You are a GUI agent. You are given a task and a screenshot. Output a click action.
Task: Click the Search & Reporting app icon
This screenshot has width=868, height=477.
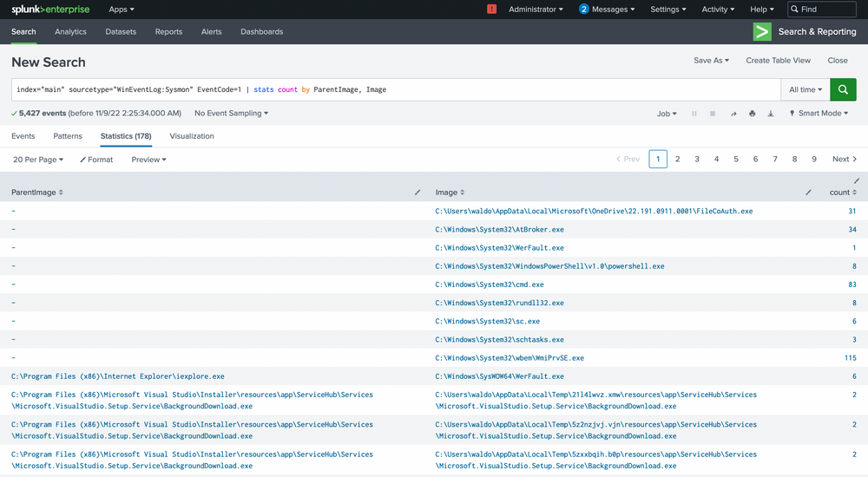pyautogui.click(x=761, y=31)
